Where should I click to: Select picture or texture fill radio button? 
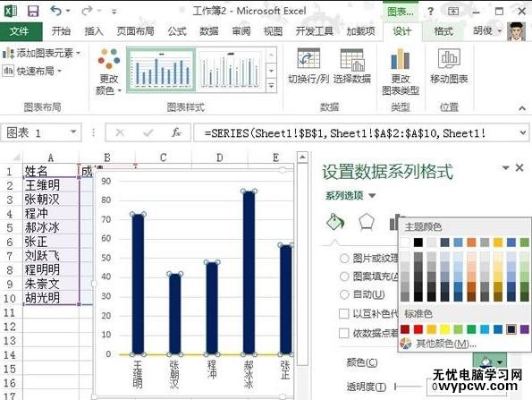tap(344, 259)
